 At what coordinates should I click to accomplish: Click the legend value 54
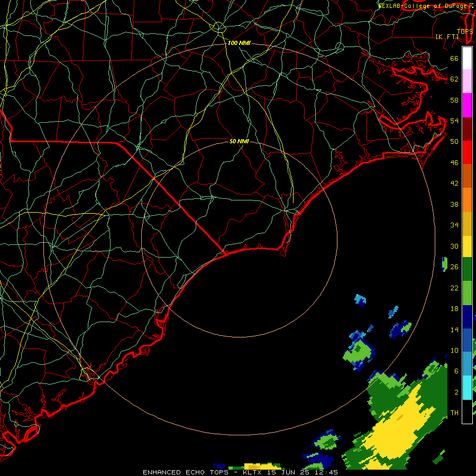pyautogui.click(x=454, y=121)
